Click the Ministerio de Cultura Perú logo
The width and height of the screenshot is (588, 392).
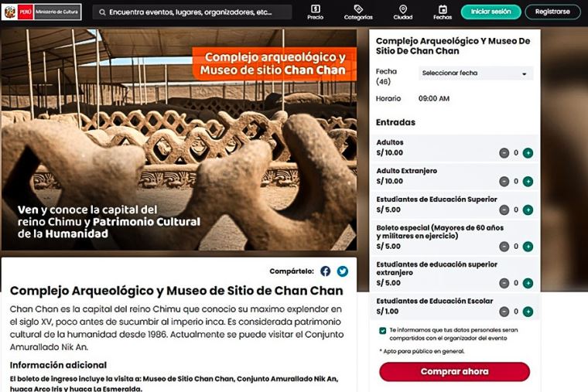point(41,12)
